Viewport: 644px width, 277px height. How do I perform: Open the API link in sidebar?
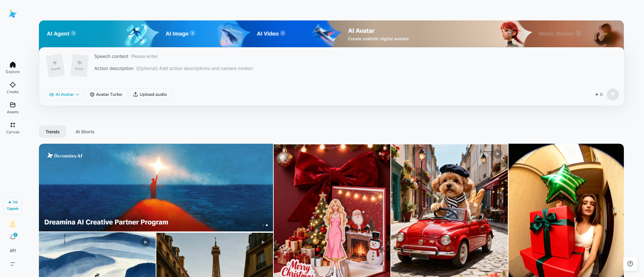pyautogui.click(x=13, y=251)
